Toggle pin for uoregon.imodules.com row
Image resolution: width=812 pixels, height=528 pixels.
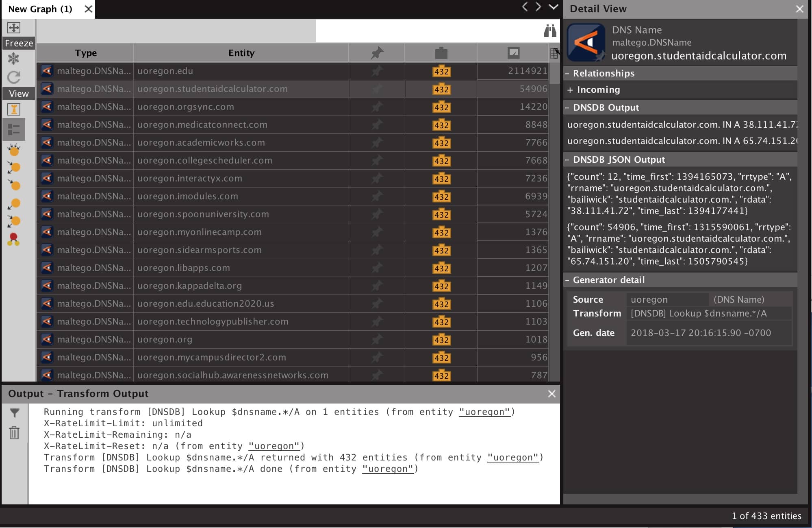pyautogui.click(x=377, y=196)
